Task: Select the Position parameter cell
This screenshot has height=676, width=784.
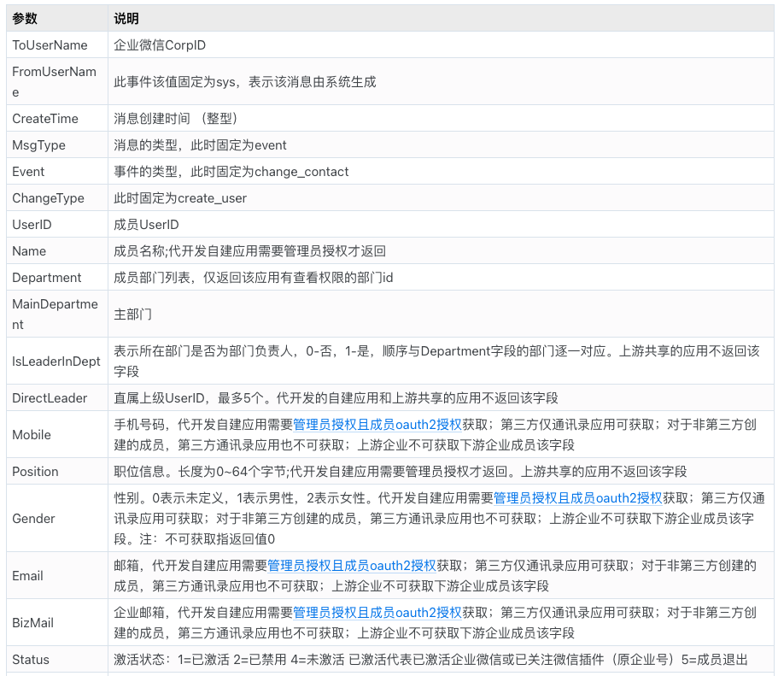Action: 57,472
